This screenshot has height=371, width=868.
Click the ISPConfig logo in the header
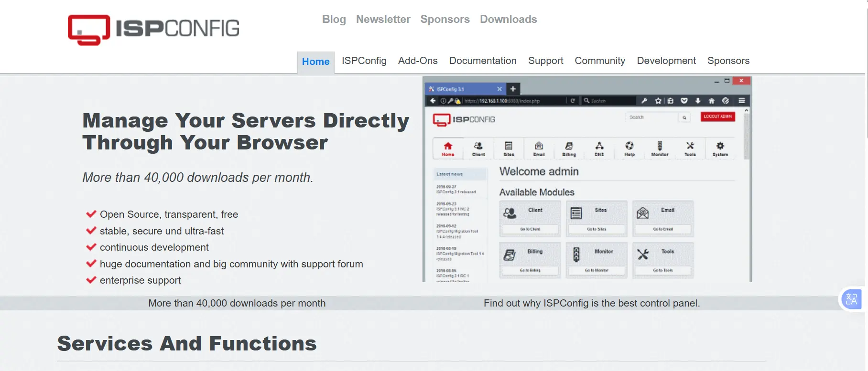click(153, 30)
